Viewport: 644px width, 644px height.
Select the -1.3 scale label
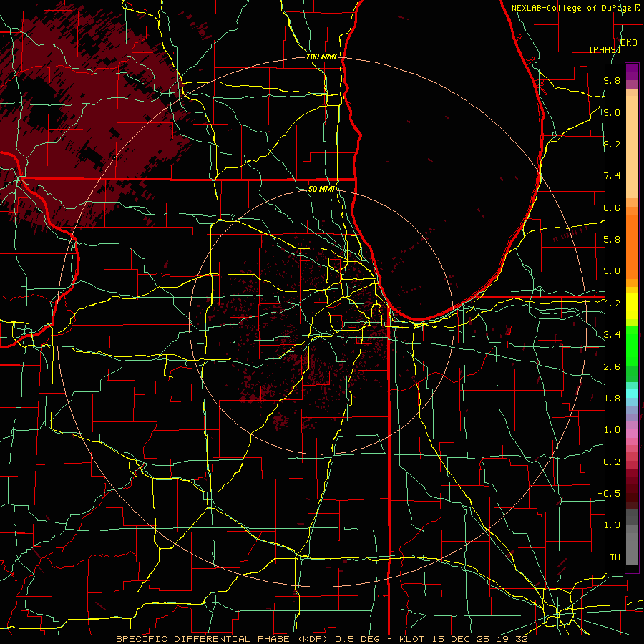click(609, 525)
